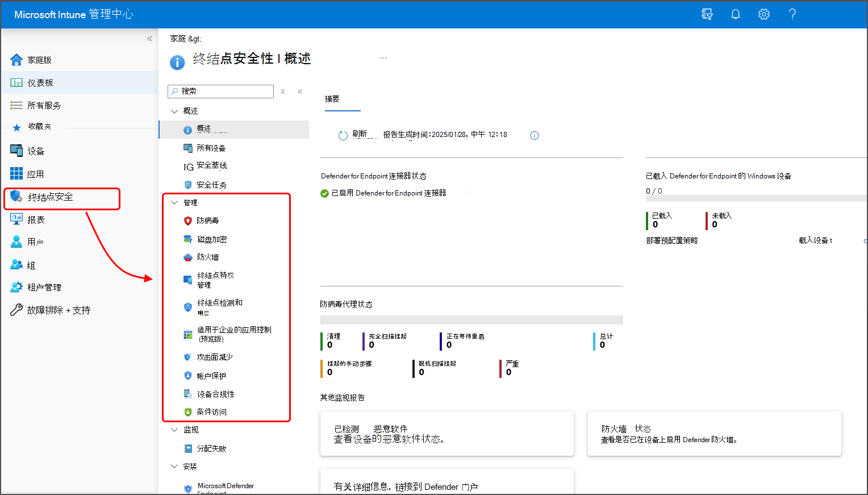Select the 防火墙 firewall icon

click(x=188, y=257)
